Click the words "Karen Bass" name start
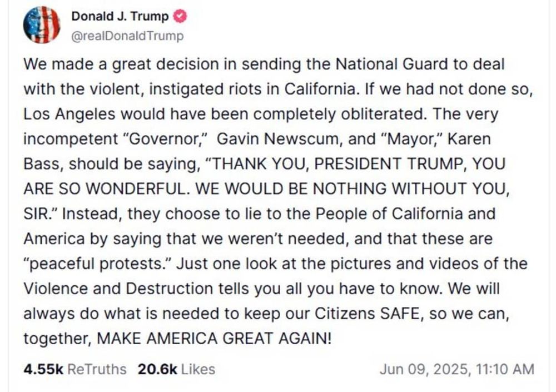The width and height of the screenshot is (556, 392). click(469, 138)
